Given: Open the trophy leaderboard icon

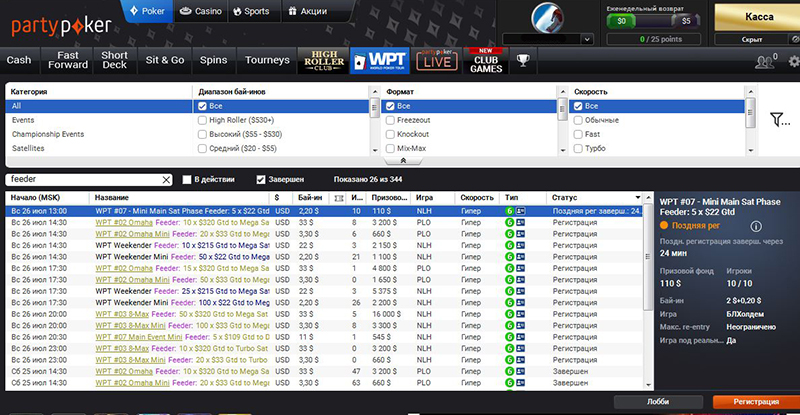Looking at the screenshot, I should coord(523,60).
